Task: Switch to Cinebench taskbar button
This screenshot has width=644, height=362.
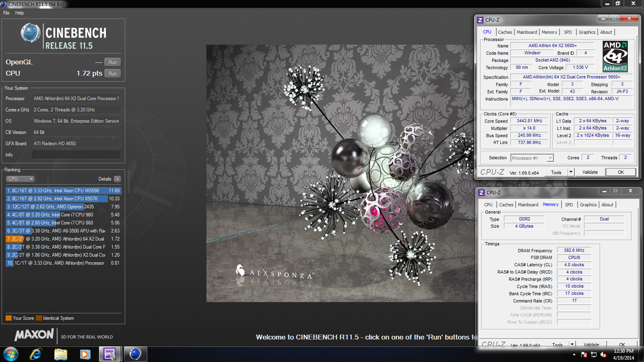Action: (x=135, y=354)
